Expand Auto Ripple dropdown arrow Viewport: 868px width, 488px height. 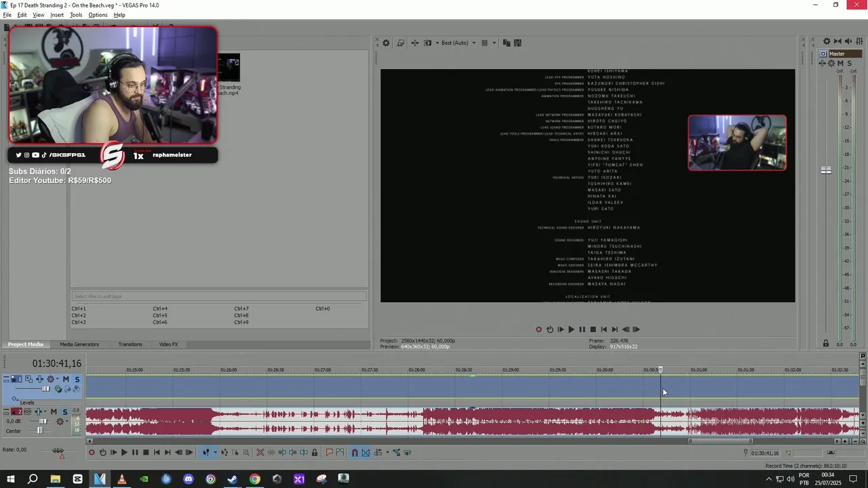tap(387, 452)
